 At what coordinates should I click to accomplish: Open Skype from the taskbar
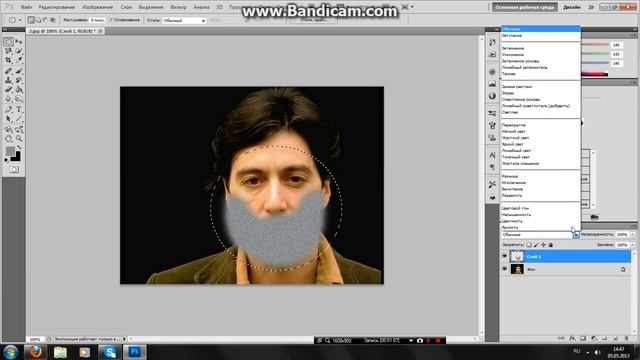click(x=109, y=351)
